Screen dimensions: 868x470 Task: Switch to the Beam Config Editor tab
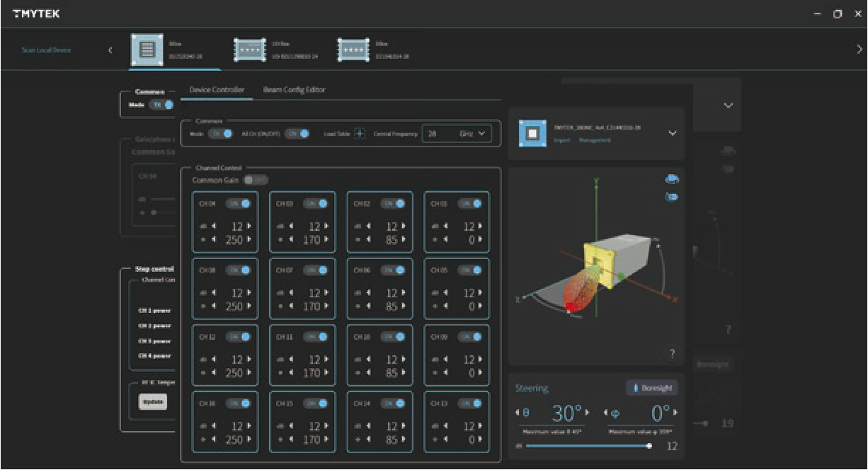(294, 90)
